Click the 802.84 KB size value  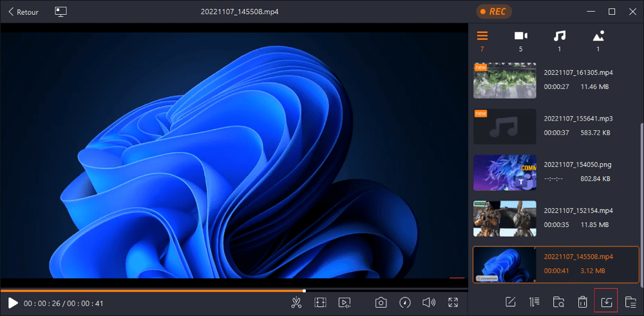(595, 179)
